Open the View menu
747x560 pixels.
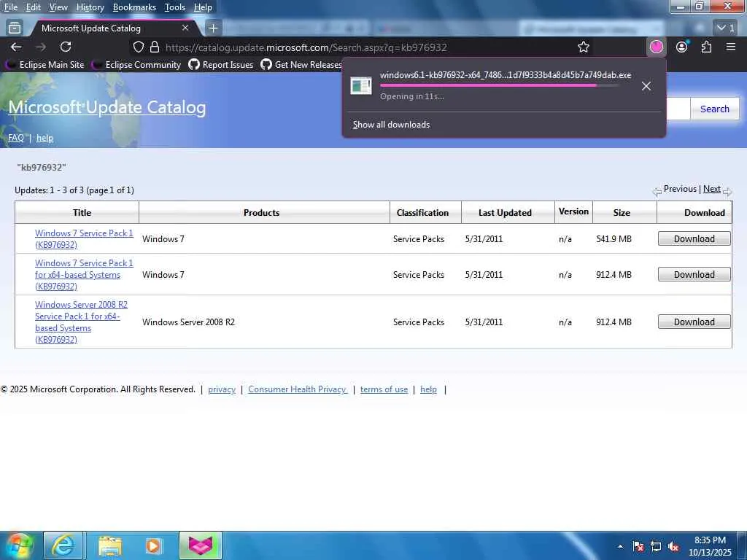(58, 7)
